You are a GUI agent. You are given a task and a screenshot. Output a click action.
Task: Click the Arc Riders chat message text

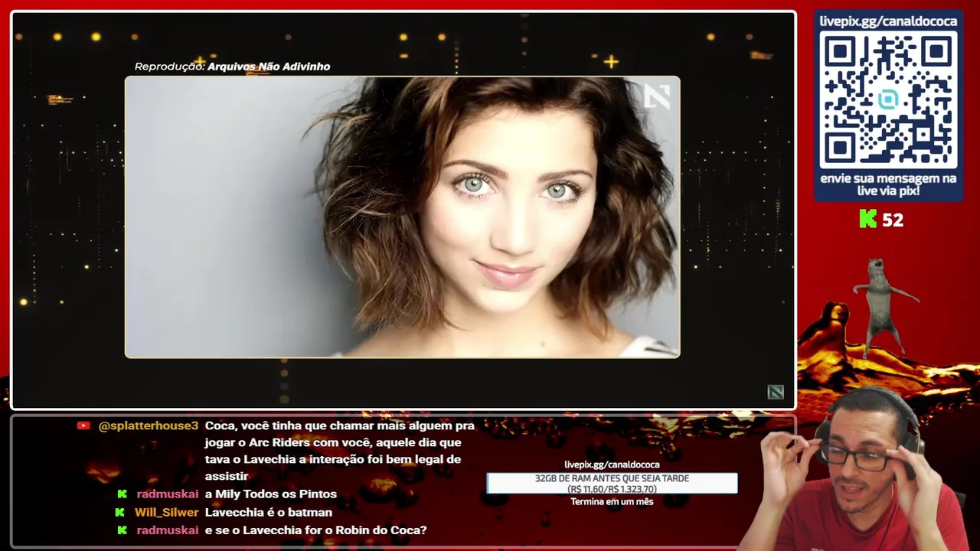pos(340,452)
